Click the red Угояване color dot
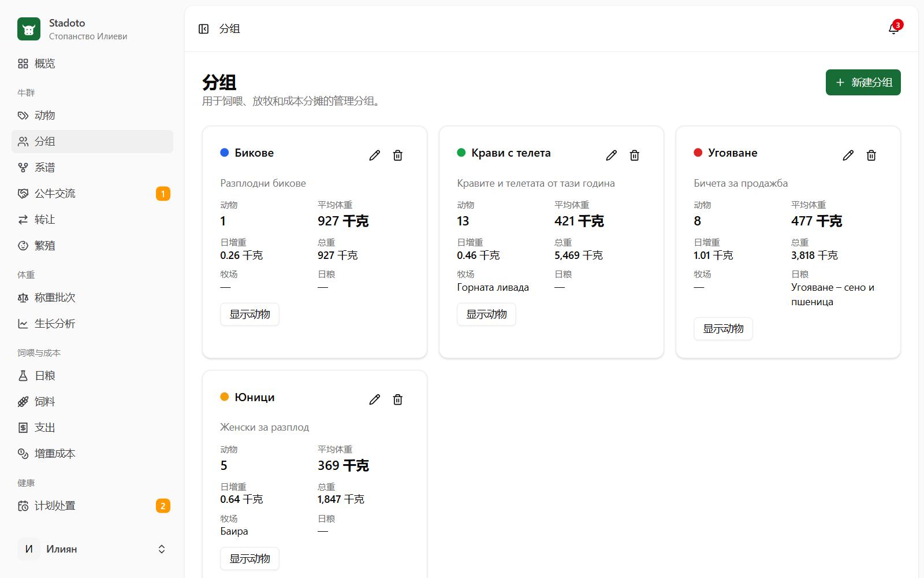This screenshot has height=578, width=924. [698, 153]
